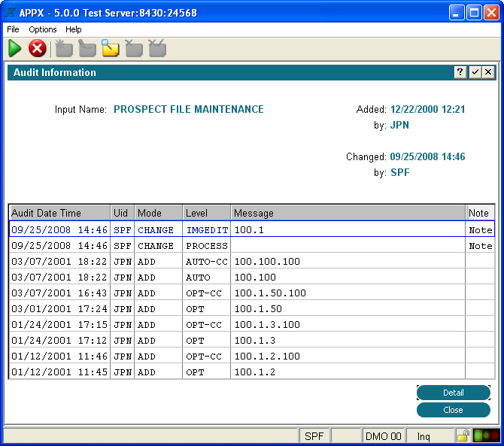
Task: Select the Delete mode folder icon
Action: coord(134,49)
